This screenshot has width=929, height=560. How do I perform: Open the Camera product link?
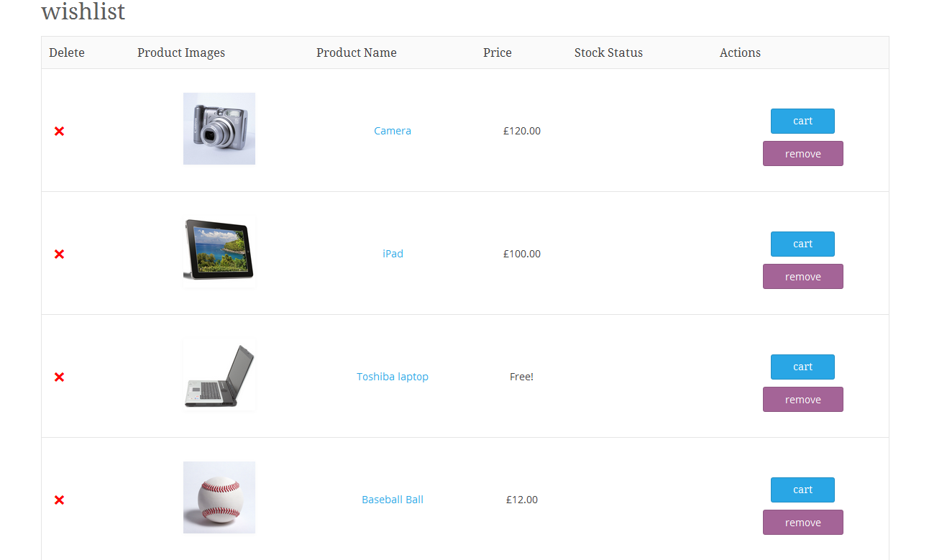tap(393, 131)
